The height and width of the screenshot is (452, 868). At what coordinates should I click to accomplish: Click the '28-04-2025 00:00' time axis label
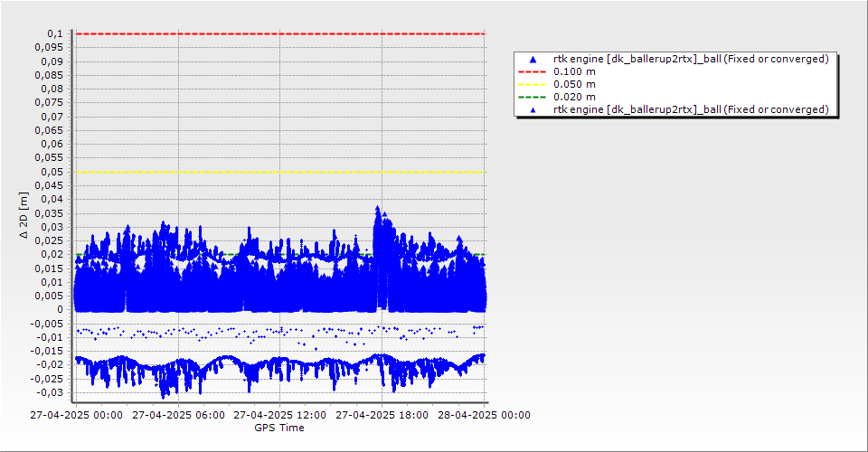[484, 415]
